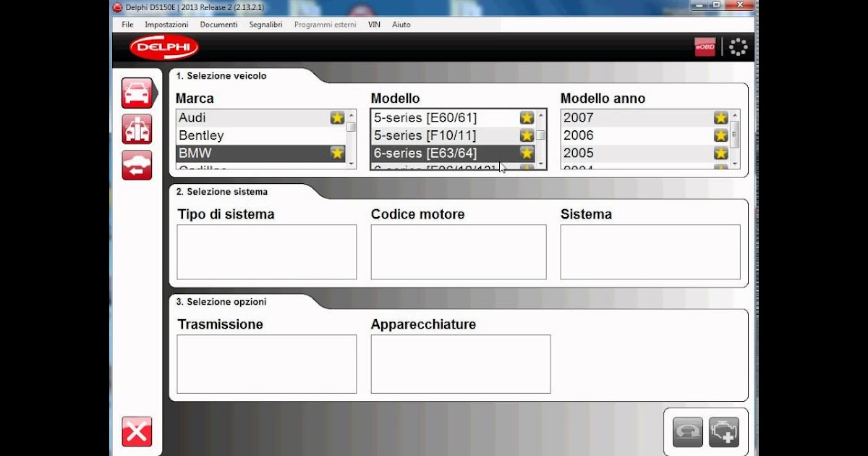The width and height of the screenshot is (868, 456).
Task: Click the Sistema list box
Action: click(650, 252)
